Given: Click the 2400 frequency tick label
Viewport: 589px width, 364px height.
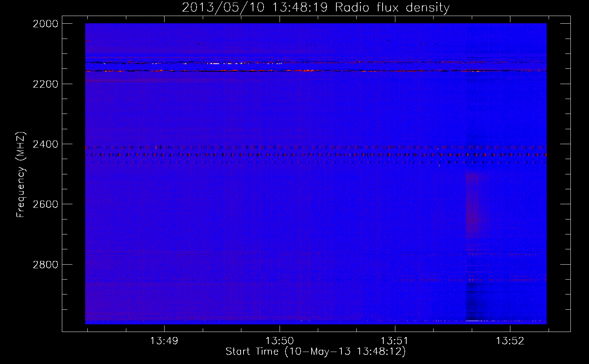Looking at the screenshot, I should (45, 144).
